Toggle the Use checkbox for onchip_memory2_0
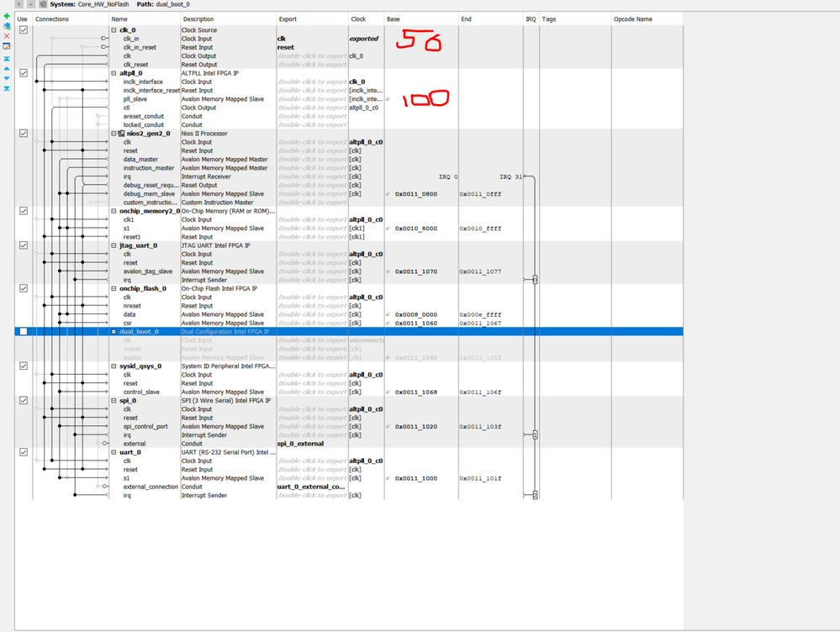 coord(24,211)
